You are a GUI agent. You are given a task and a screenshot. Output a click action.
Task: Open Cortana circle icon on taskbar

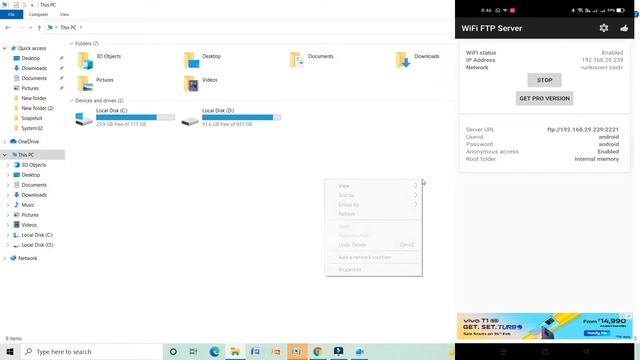pyautogui.click(x=173, y=351)
